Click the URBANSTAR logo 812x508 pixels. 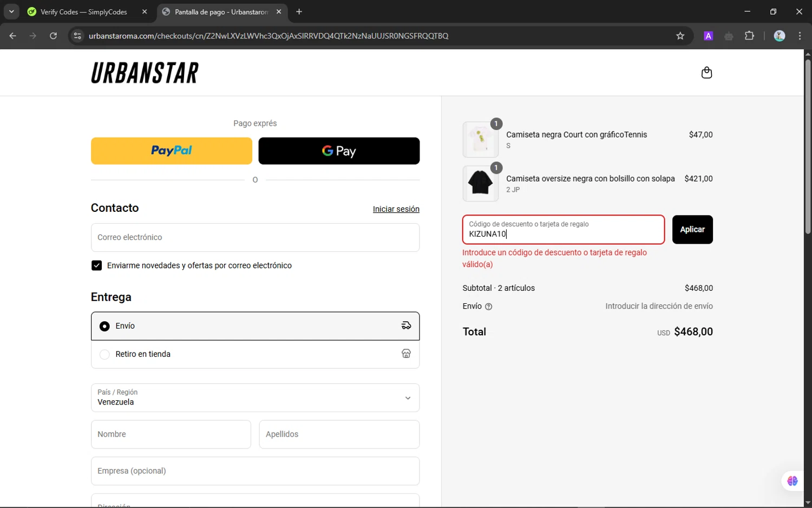coord(145,73)
